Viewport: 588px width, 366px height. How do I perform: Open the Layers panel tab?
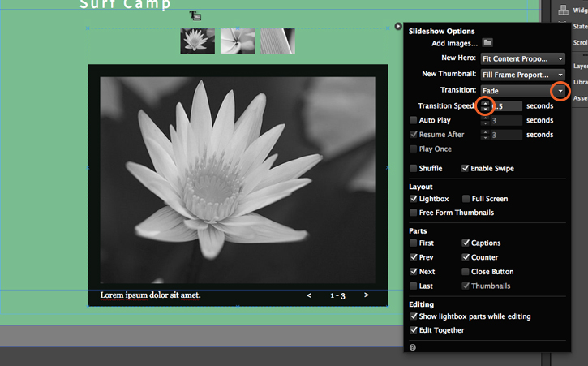[580, 66]
